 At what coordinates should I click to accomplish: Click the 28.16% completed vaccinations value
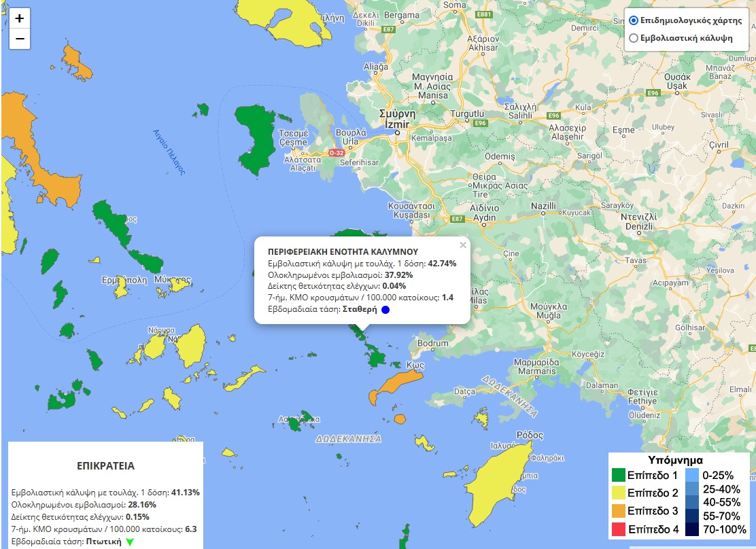pos(142,505)
